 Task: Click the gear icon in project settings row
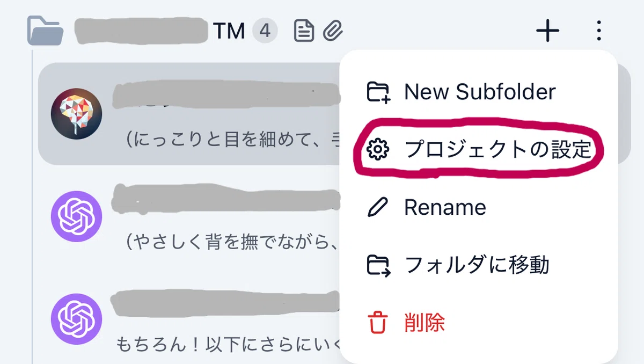pyautogui.click(x=377, y=150)
